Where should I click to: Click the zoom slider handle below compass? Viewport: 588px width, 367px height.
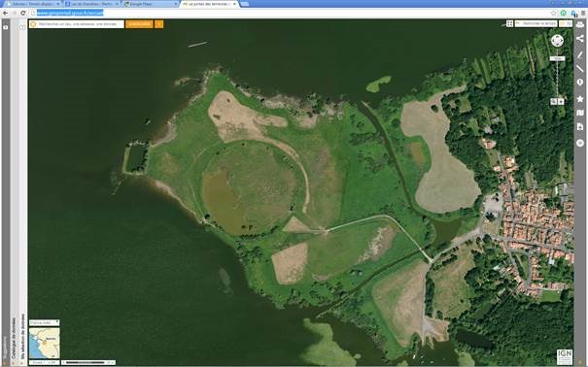557,58
